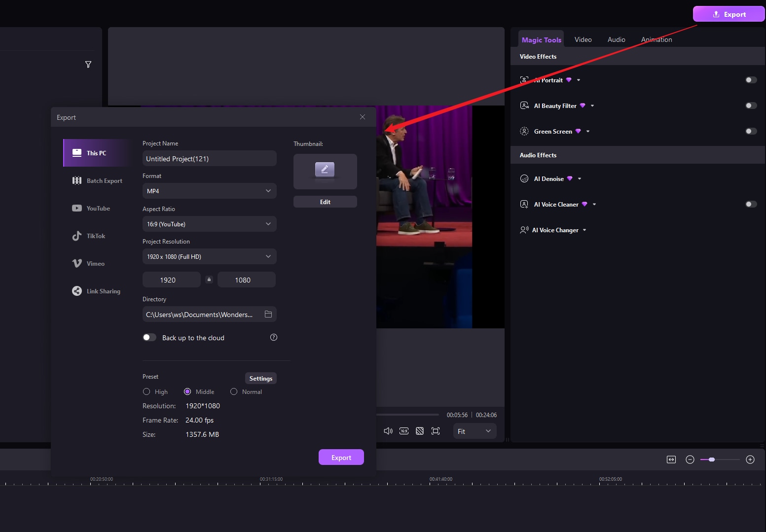
Task: Click the fullscreen preview icon
Action: point(436,431)
